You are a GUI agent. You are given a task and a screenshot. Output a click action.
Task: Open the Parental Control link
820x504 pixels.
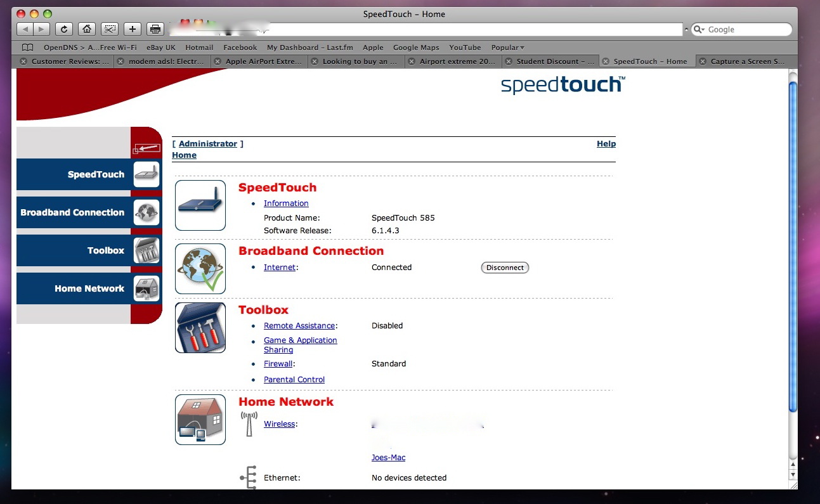294,380
